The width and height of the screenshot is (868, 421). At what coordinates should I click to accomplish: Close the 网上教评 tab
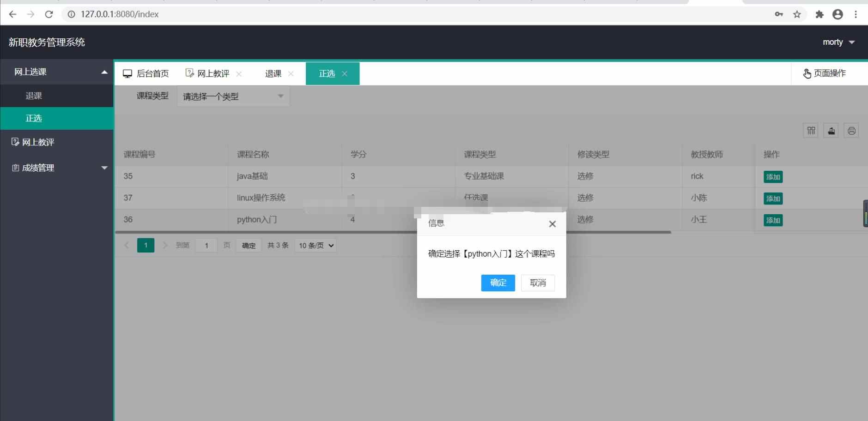[x=239, y=74]
